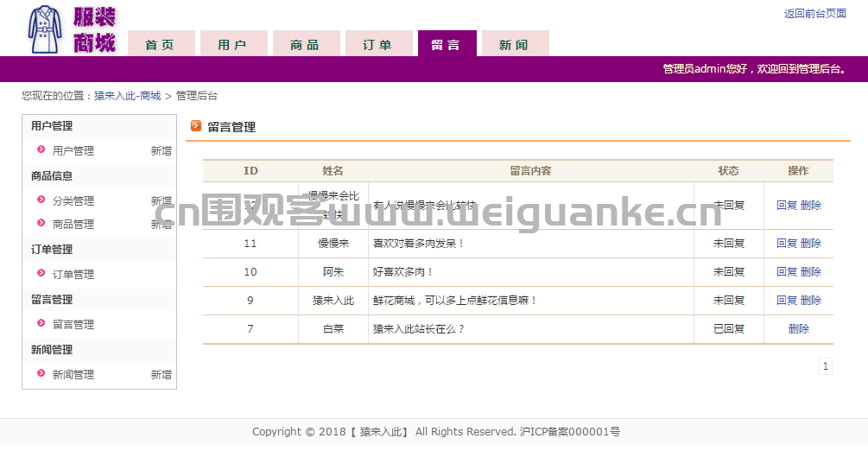Click the orange arrow icon beside 留言管理 heading
Image resolution: width=868 pixels, height=451 pixels.
(x=196, y=126)
